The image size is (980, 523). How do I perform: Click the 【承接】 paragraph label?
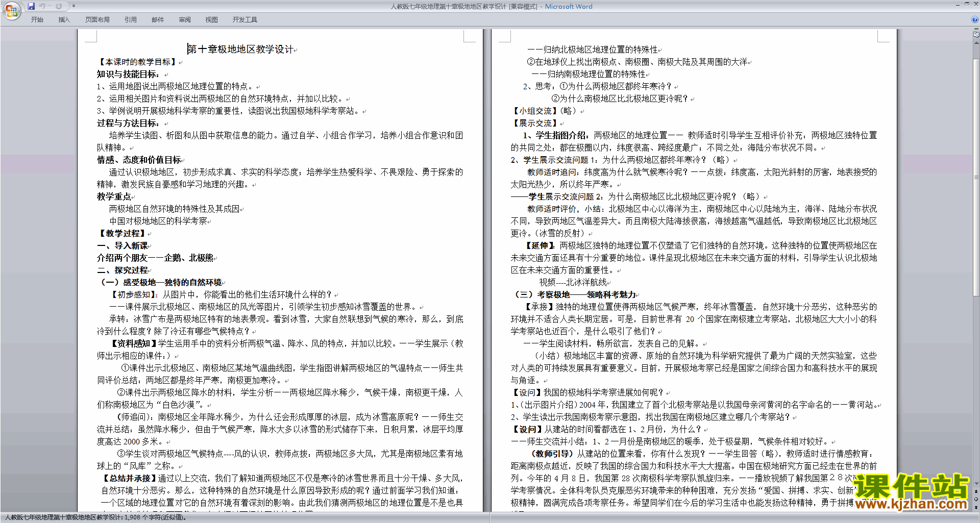[x=540, y=307]
